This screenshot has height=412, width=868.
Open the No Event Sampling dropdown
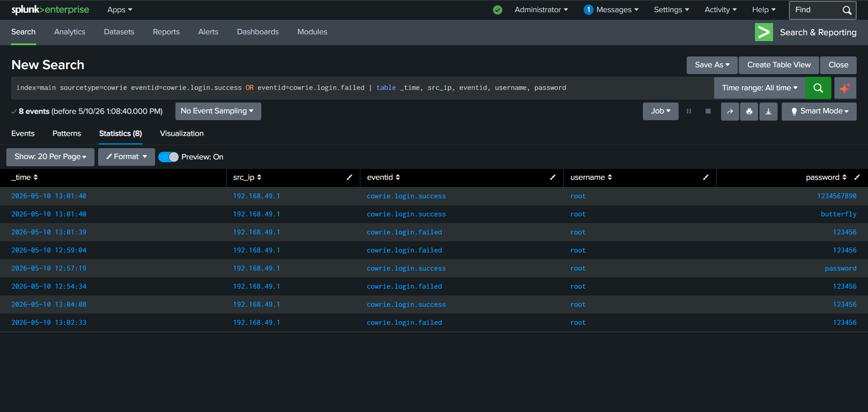(x=218, y=111)
